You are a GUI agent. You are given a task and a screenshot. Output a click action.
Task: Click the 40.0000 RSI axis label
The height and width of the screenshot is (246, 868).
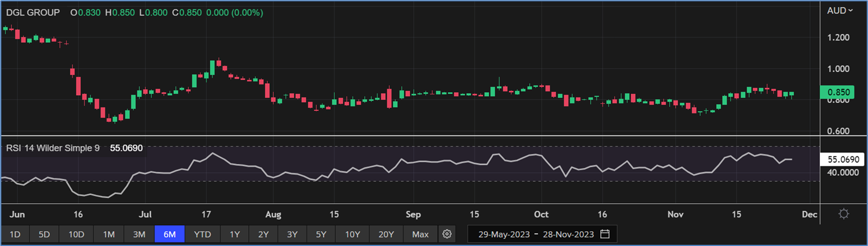click(x=842, y=173)
